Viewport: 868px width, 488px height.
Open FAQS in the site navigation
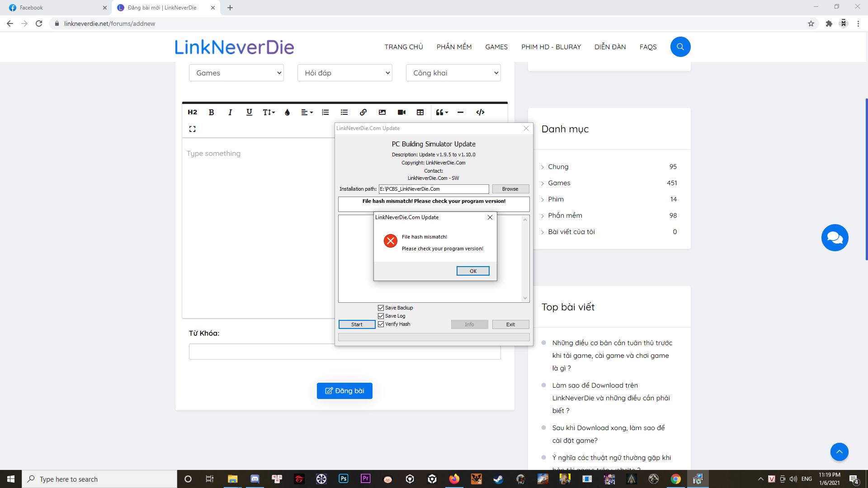tap(648, 47)
